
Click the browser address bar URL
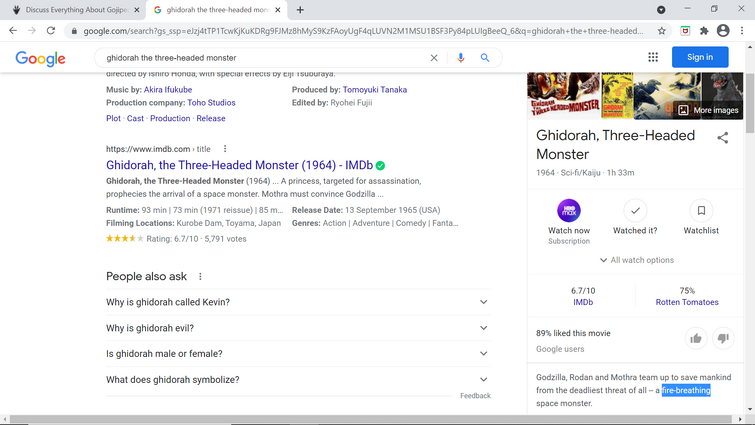tap(363, 31)
